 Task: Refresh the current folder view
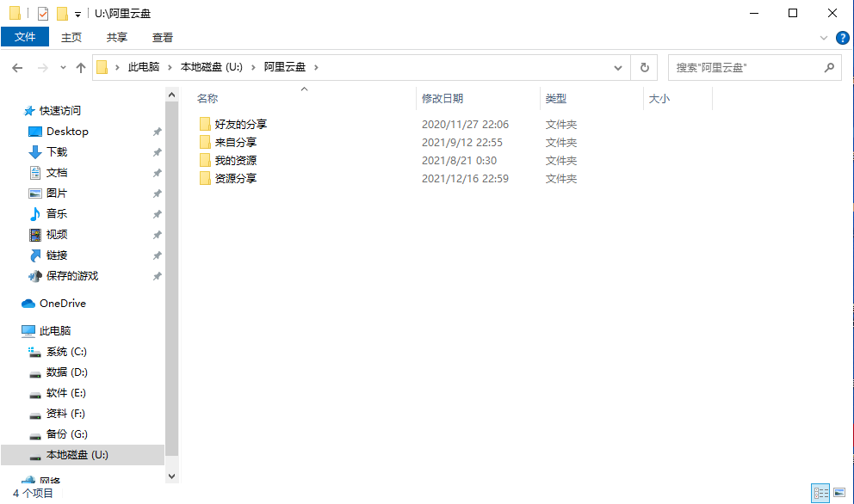tap(644, 67)
